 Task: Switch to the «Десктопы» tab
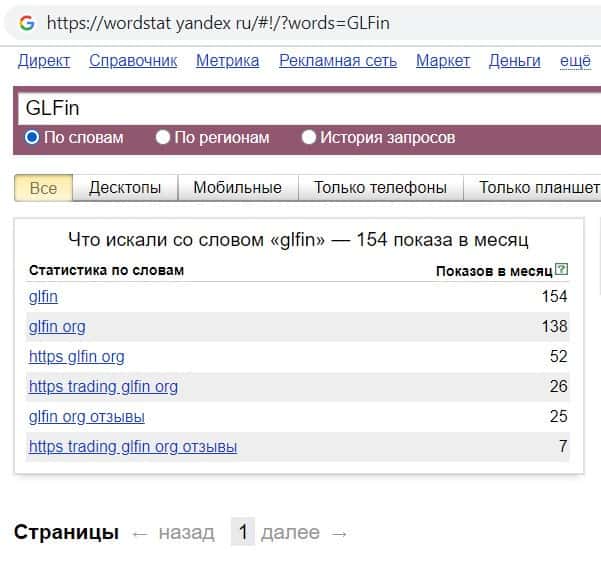click(125, 187)
